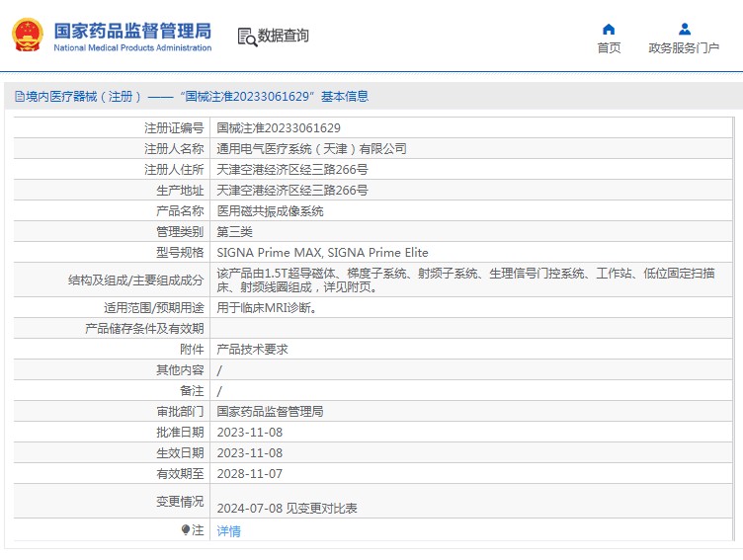The height and width of the screenshot is (560, 743).
Task: Click the 批准日期 value 2023-11-08
Action: (250, 433)
